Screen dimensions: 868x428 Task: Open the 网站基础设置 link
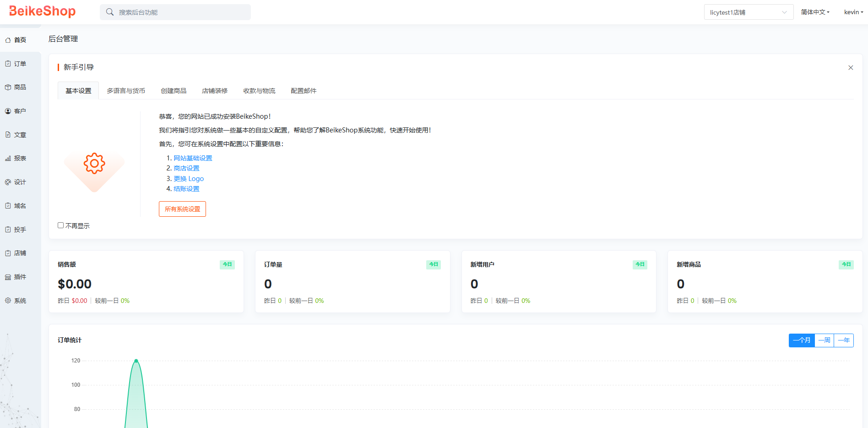click(x=193, y=158)
